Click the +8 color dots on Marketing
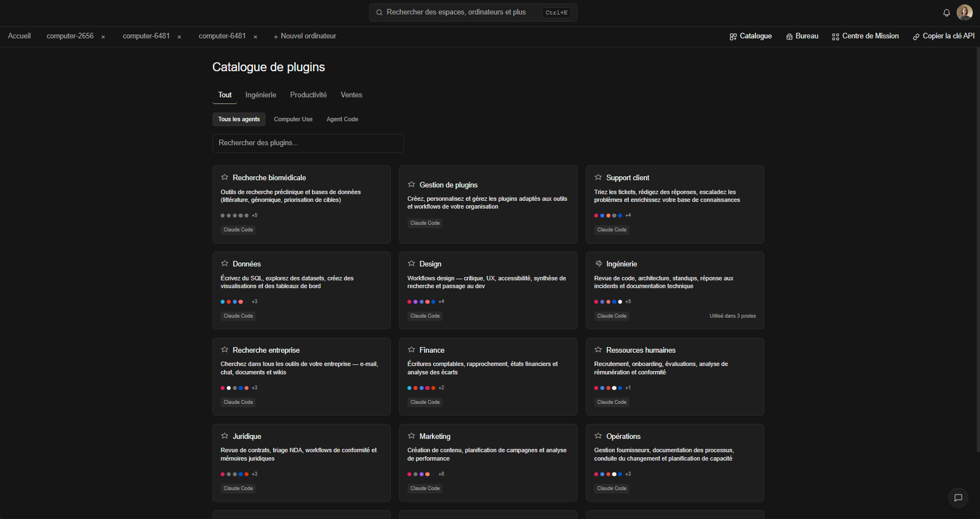This screenshot has height=519, width=980. pos(426,474)
